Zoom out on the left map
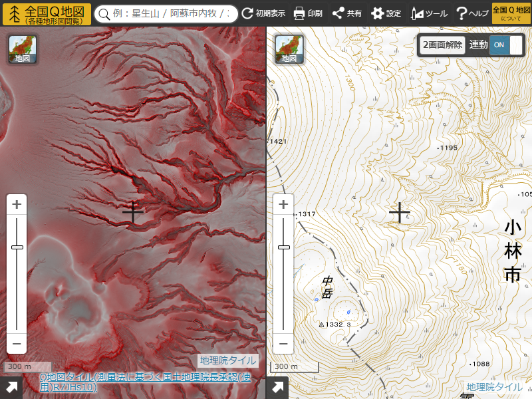 pos(17,344)
